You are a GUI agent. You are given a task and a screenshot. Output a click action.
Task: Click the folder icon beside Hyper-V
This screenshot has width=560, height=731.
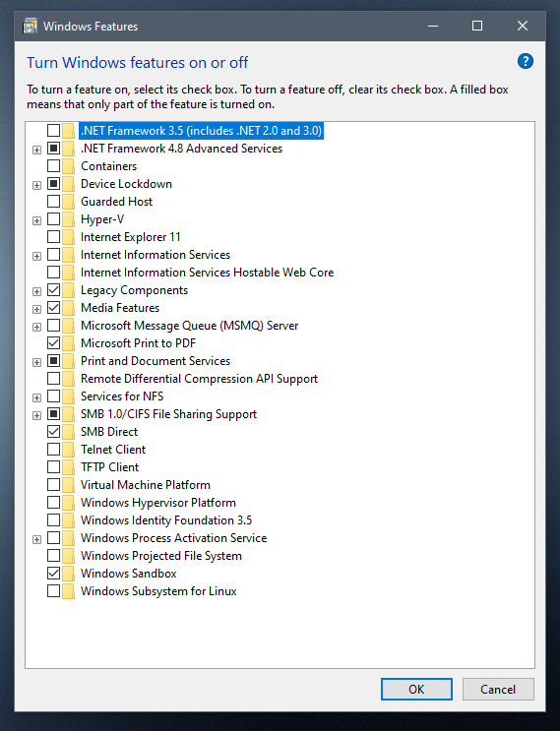[68, 219]
